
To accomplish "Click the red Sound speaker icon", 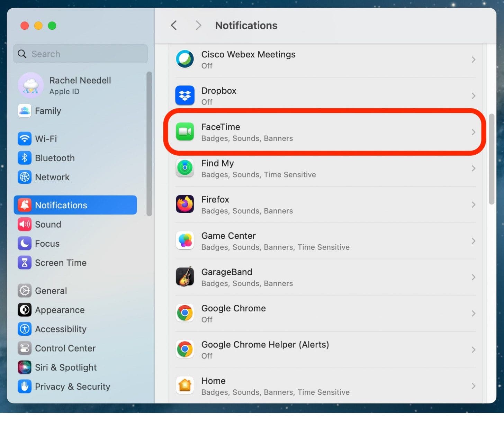I will [24, 224].
